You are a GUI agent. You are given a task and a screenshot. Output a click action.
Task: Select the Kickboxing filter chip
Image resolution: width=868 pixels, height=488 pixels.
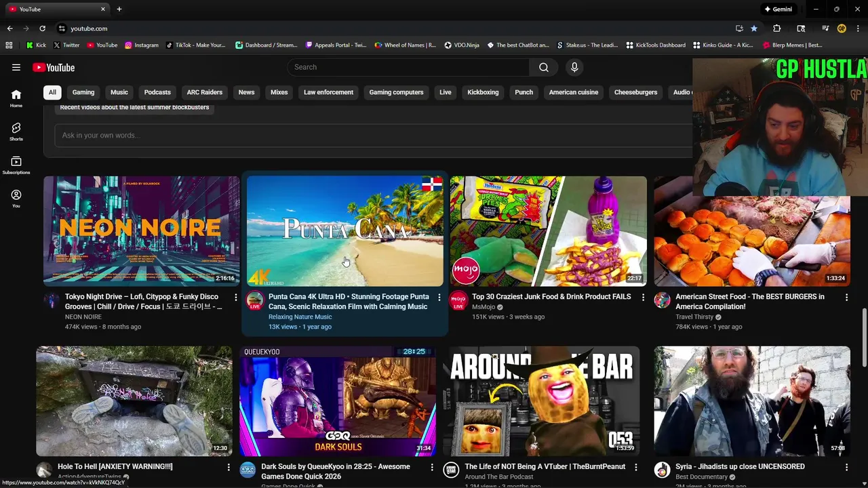point(483,92)
